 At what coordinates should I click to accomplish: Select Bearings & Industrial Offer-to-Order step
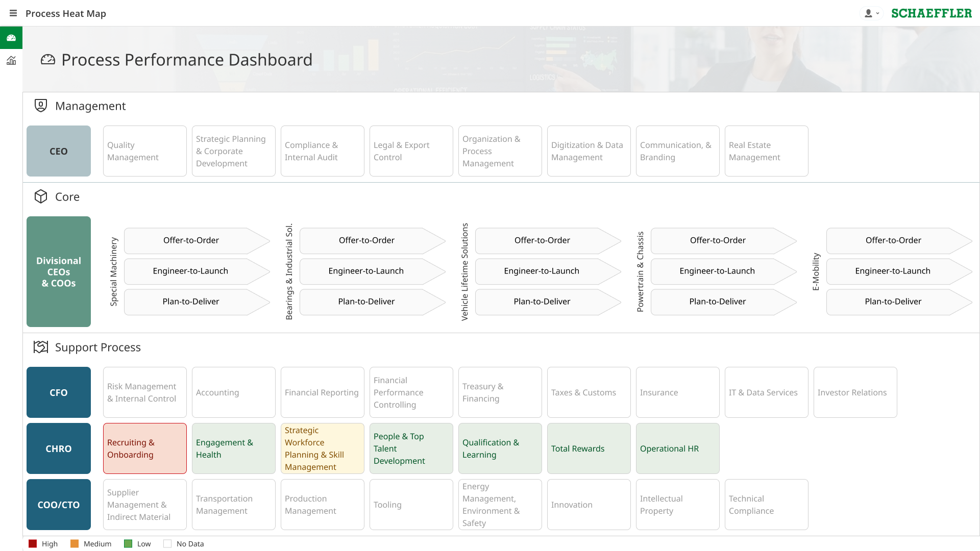point(373,240)
